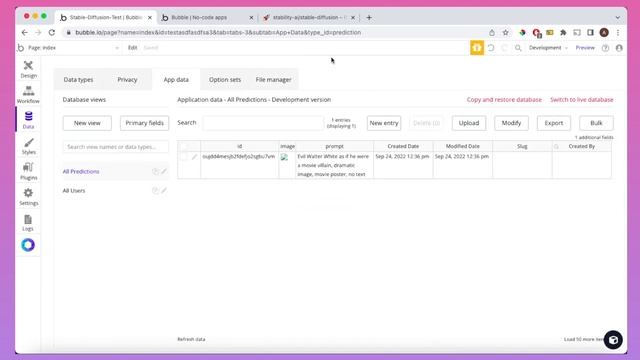640x360 pixels.
Task: Open the Styles section in sidebar
Action: point(28,146)
